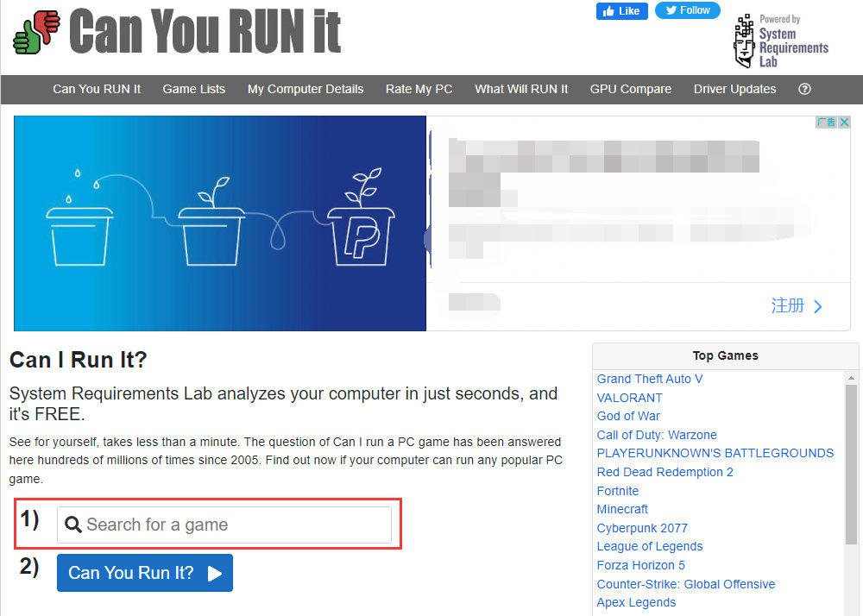Open help question mark icon in navbar
Image resolution: width=863 pixels, height=616 pixels.
(804, 89)
